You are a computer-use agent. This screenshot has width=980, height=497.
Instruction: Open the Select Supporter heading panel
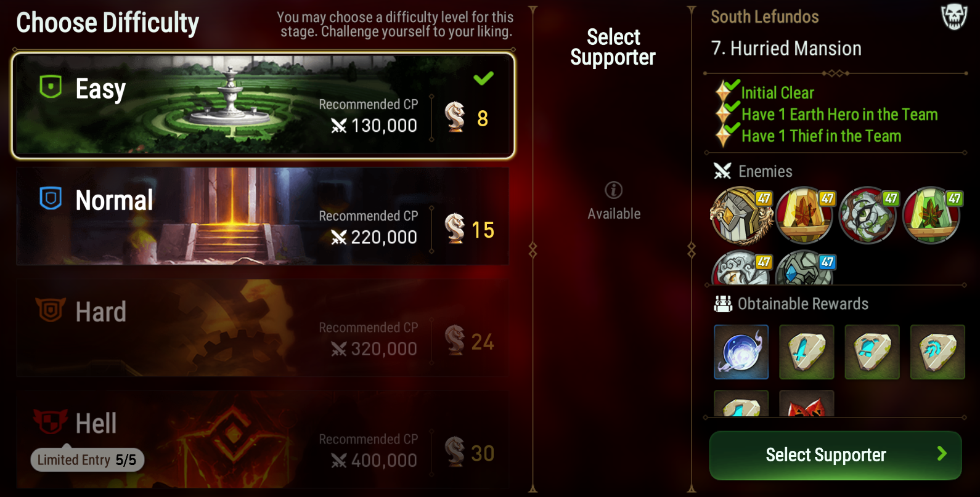(x=613, y=47)
